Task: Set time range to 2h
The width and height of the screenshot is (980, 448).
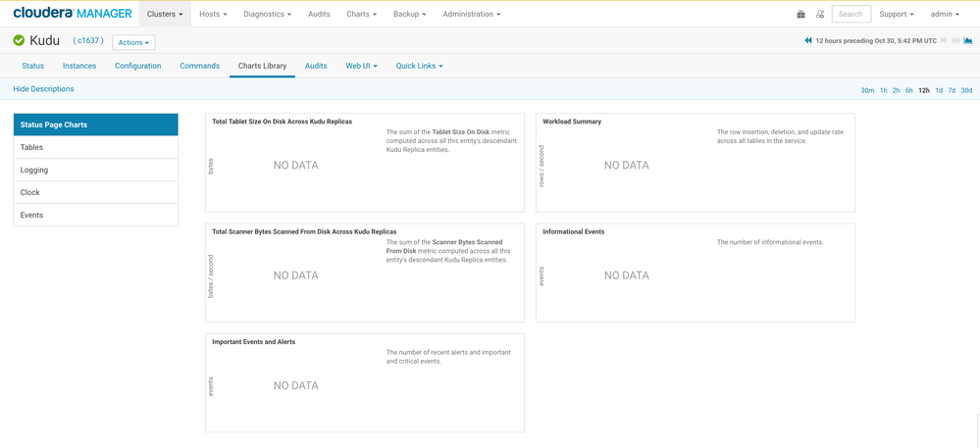Action: 897,90
